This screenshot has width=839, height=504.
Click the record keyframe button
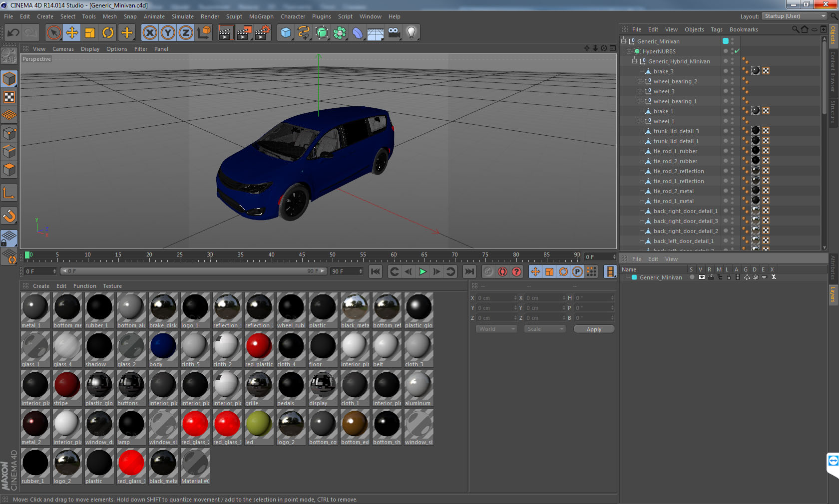click(x=488, y=271)
